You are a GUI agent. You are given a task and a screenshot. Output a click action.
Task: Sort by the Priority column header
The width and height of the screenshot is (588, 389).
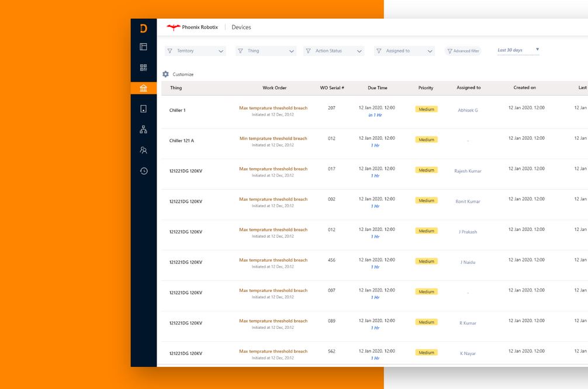pos(426,88)
